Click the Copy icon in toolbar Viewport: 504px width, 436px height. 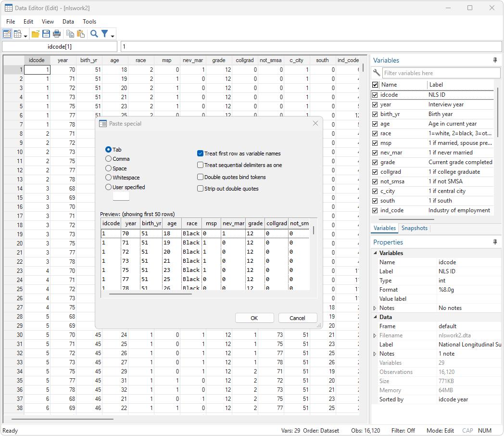[x=70, y=33]
